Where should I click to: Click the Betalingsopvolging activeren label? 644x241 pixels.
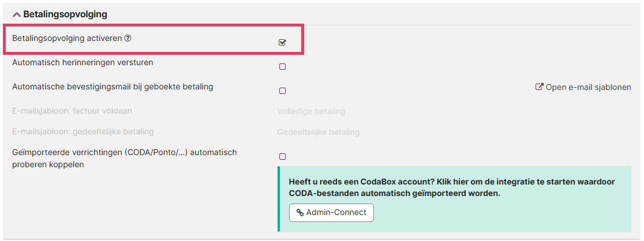click(x=67, y=38)
